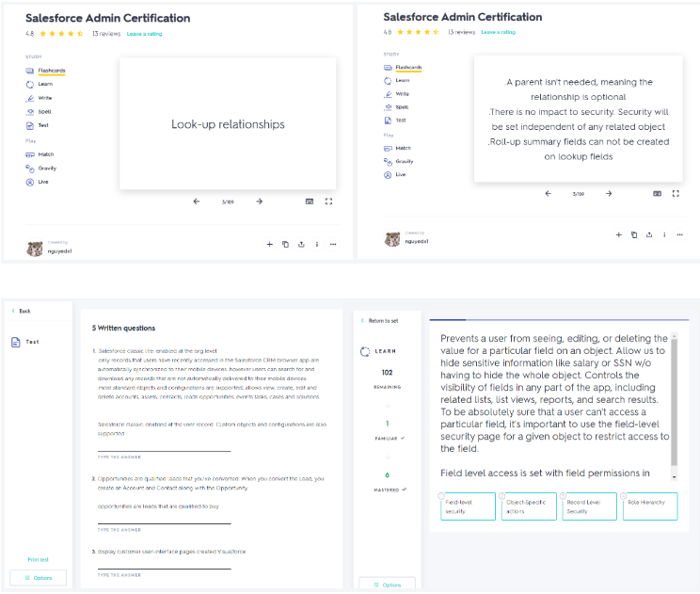
Task: Click answer field for written question 2
Action: [165, 520]
